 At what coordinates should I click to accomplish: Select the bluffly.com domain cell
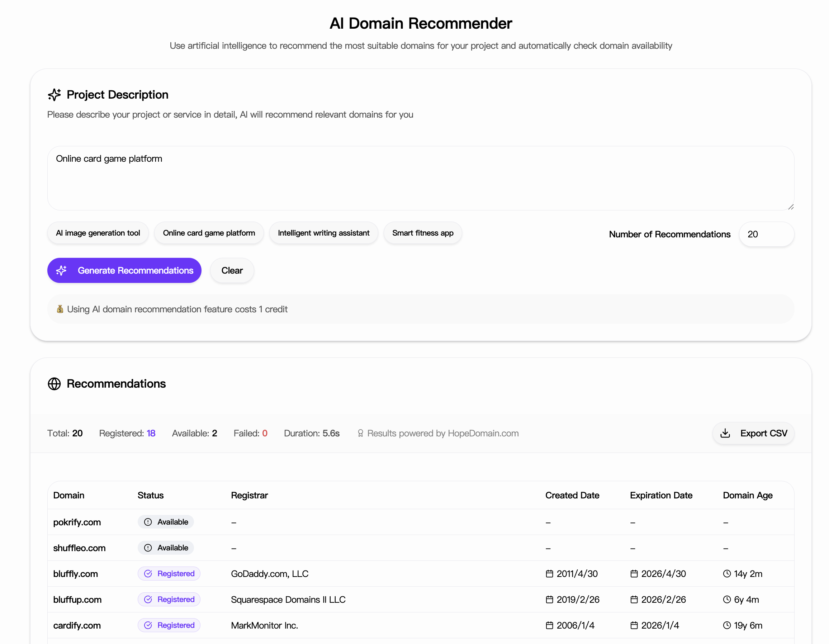(x=76, y=574)
